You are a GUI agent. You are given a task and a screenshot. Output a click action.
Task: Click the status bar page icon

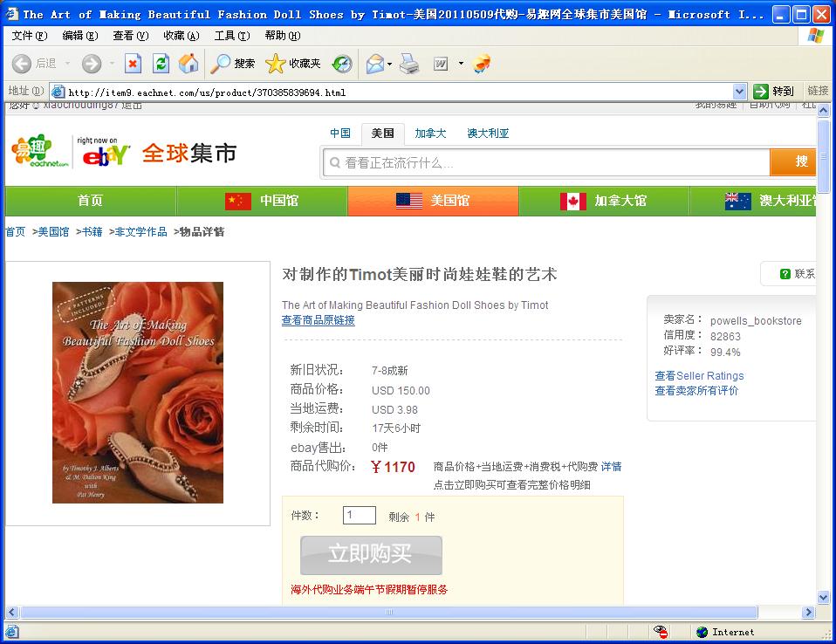point(11,633)
